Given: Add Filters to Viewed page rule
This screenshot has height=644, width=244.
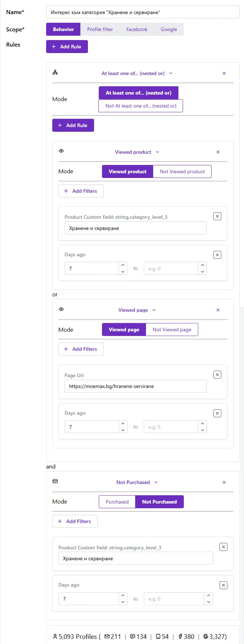Looking at the screenshot, I should click(81, 349).
